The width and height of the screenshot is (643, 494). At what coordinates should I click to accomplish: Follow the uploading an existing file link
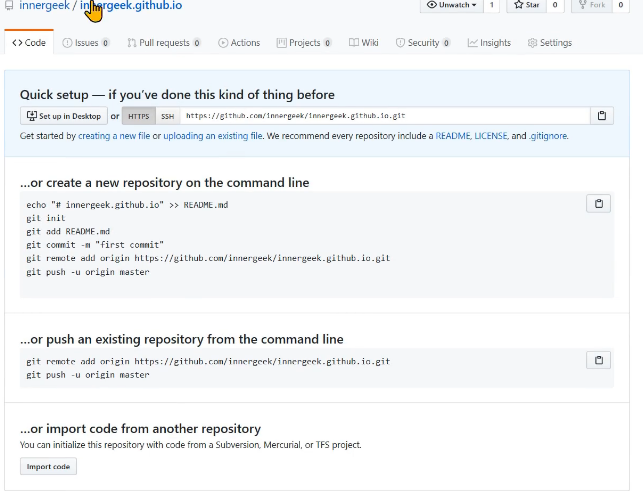[213, 136]
